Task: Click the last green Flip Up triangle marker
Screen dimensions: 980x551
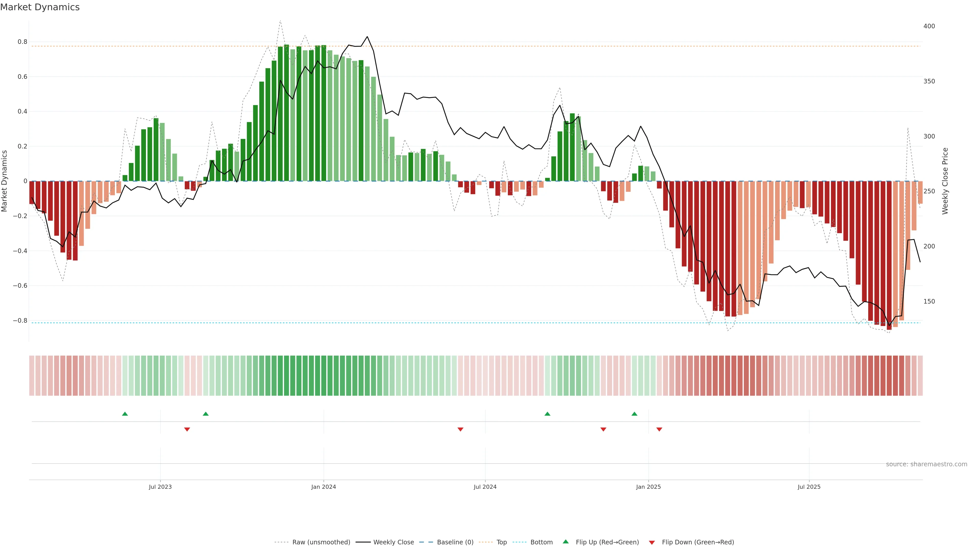Action: (634, 414)
